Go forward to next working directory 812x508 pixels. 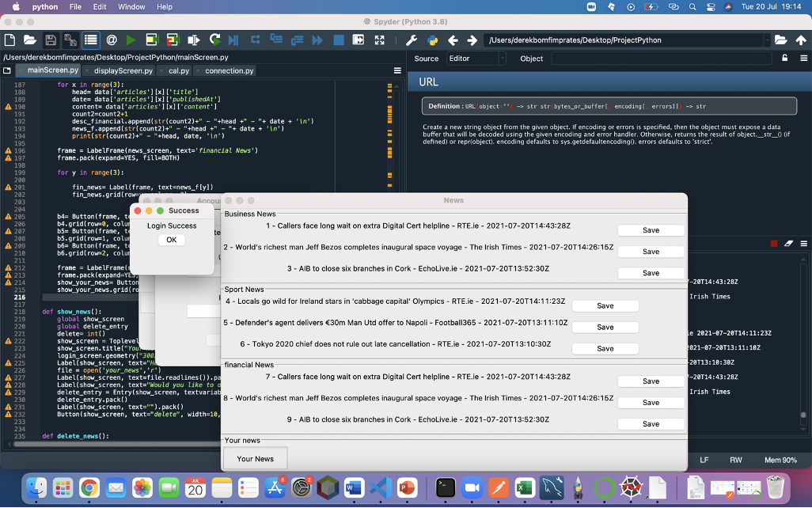point(472,40)
